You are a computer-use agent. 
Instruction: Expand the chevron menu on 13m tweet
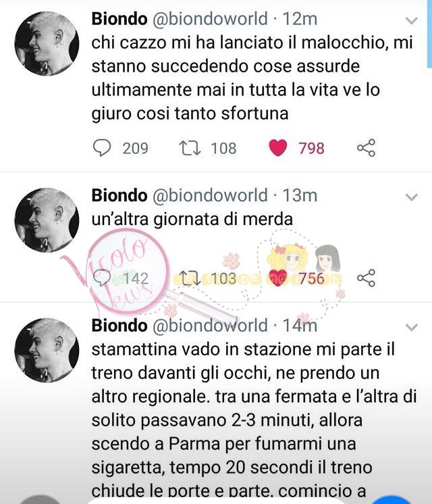pyautogui.click(x=412, y=197)
